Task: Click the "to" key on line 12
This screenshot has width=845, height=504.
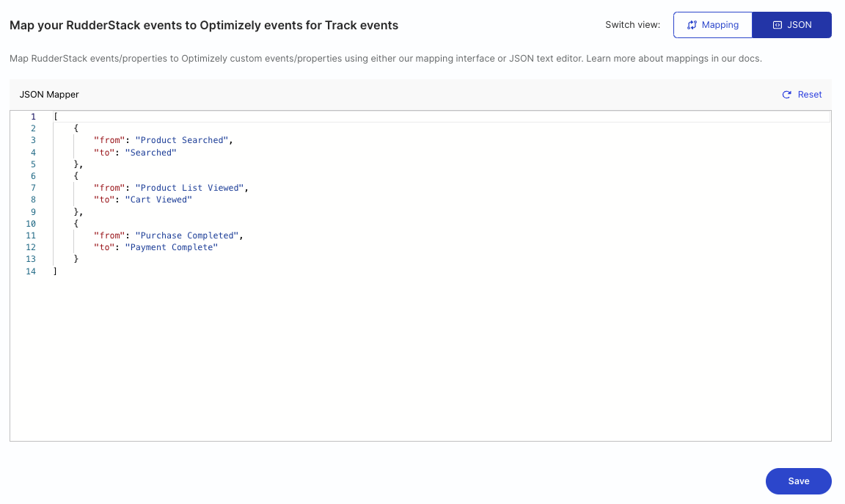Action: click(x=104, y=247)
